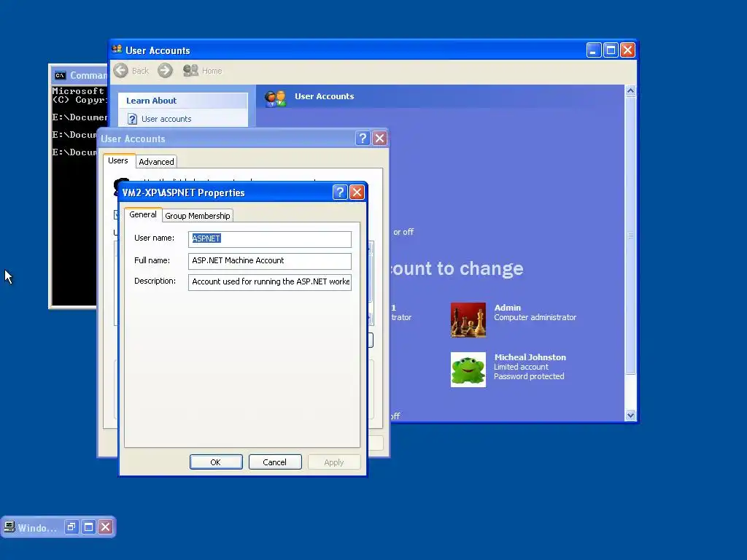
Task: Click the minimized Windo... computer icon
Action: tap(9, 527)
